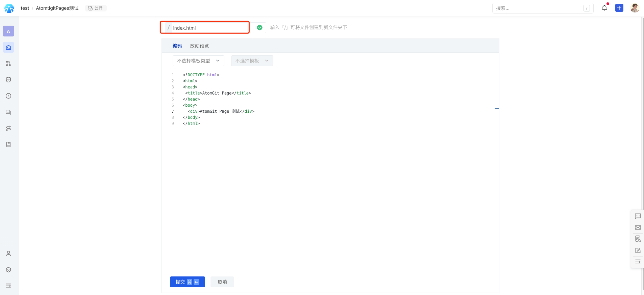Click the new folder hint text
This screenshot has height=295, width=644.
pos(308,27)
